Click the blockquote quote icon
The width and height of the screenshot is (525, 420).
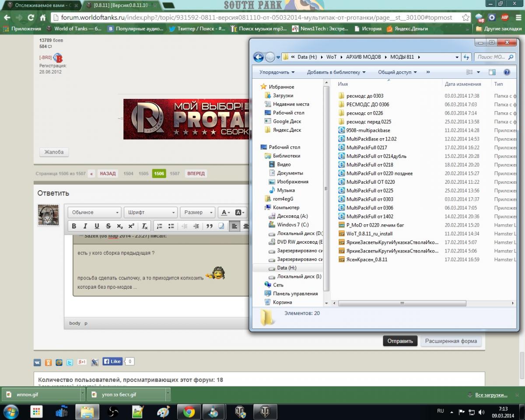[210, 226]
